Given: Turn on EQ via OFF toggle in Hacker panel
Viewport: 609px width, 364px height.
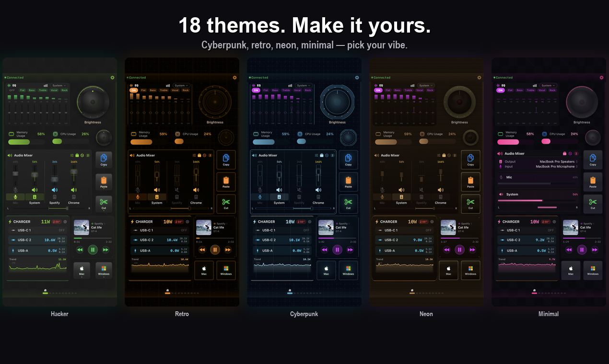Looking at the screenshot, I should [12, 90].
